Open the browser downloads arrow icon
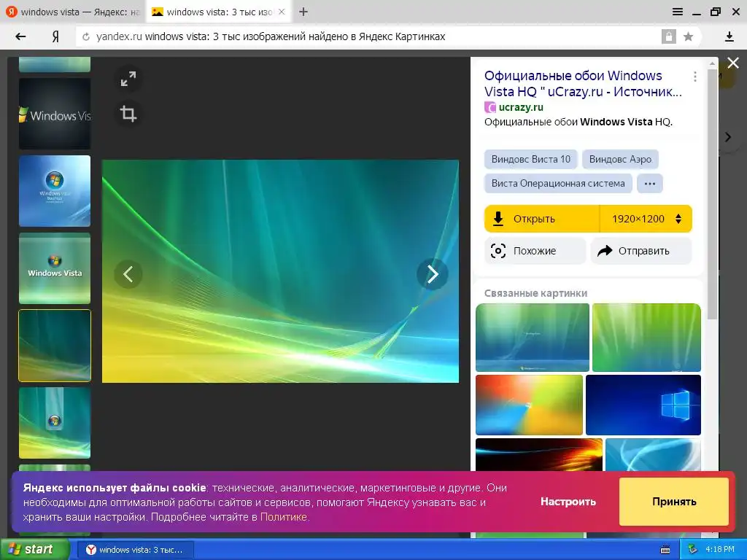Image resolution: width=747 pixels, height=560 pixels. (x=729, y=36)
